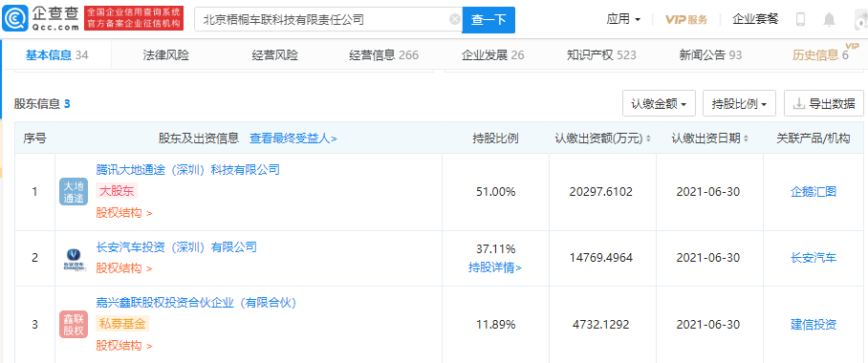The image size is (868, 363).
Task: Open the mobile phone icon in header
Action: tap(800, 19)
